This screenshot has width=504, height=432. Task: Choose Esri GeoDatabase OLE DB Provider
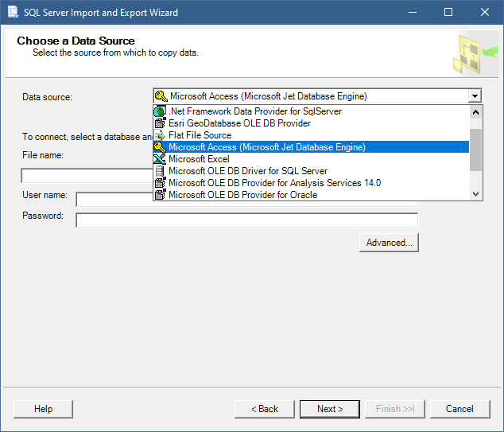click(x=311, y=123)
